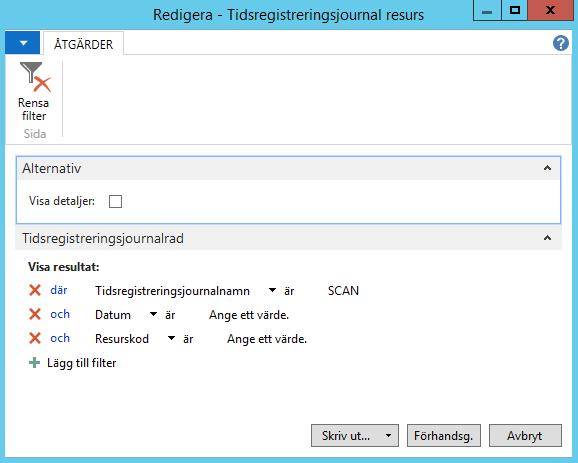The image size is (578, 463).
Task: Click the Lägg till filter link
Action: coord(81,363)
